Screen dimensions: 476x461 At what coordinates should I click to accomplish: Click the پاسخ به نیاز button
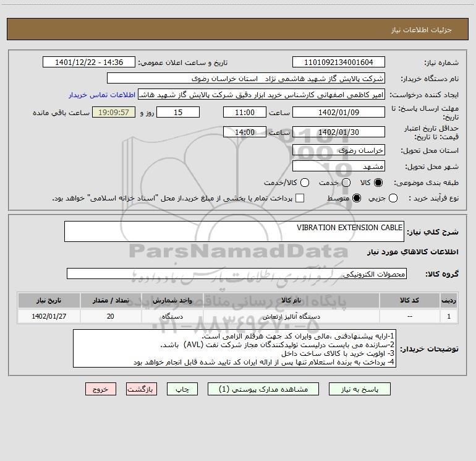359,389
